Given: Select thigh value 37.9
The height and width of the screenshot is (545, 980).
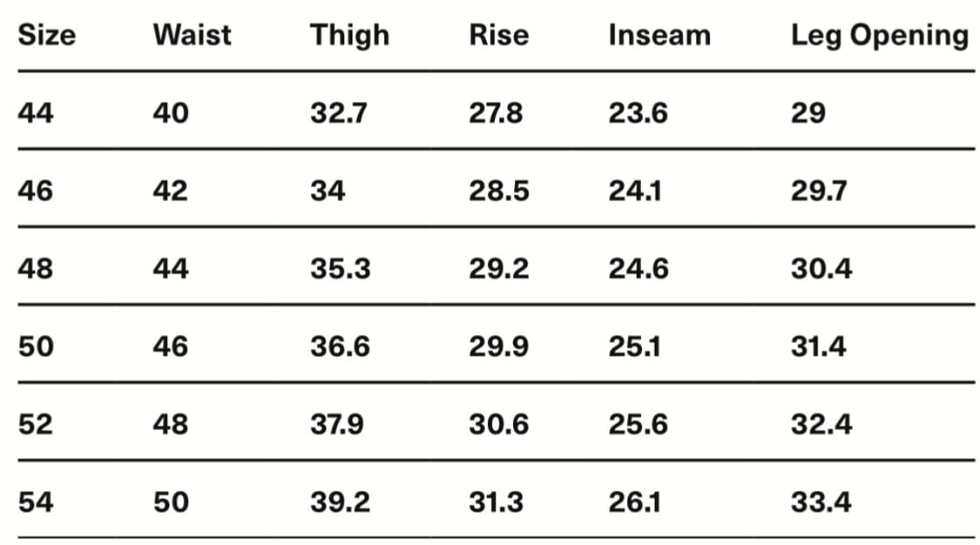Looking at the screenshot, I should (337, 425).
